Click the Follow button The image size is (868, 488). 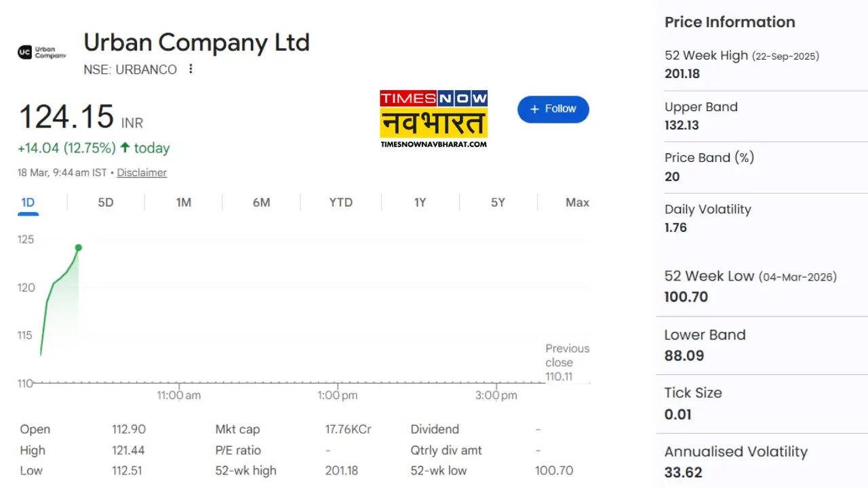point(553,109)
